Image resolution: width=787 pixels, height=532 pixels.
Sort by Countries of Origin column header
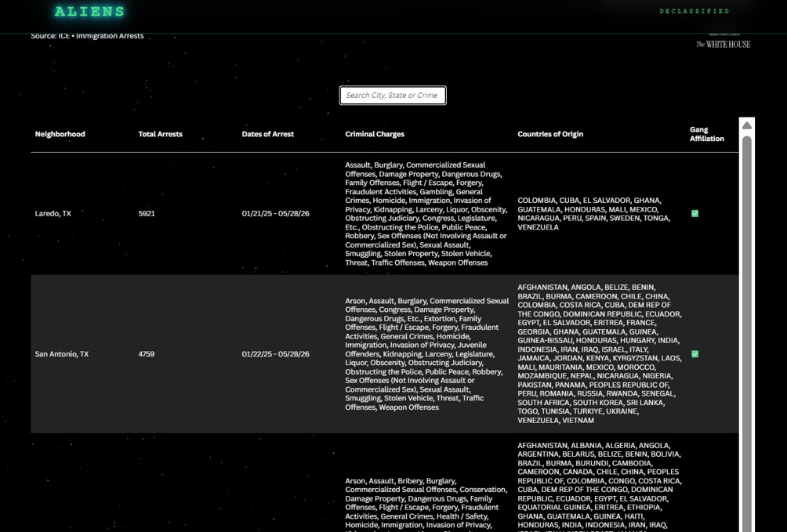pos(550,134)
